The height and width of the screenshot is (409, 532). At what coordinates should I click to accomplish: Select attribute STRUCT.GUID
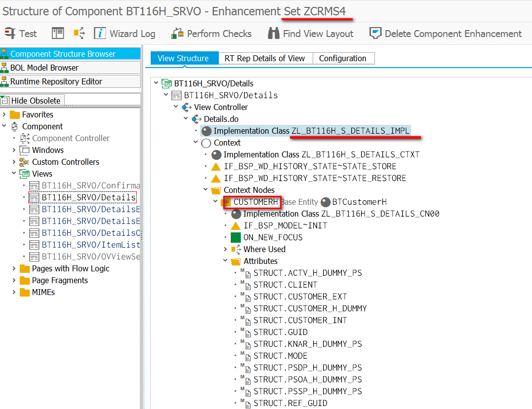coord(281,333)
